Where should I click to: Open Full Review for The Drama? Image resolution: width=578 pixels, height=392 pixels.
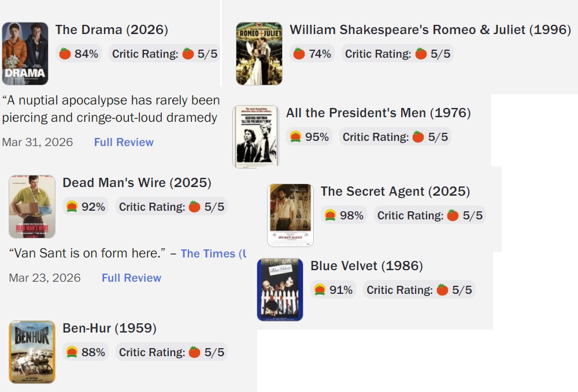coord(124,143)
